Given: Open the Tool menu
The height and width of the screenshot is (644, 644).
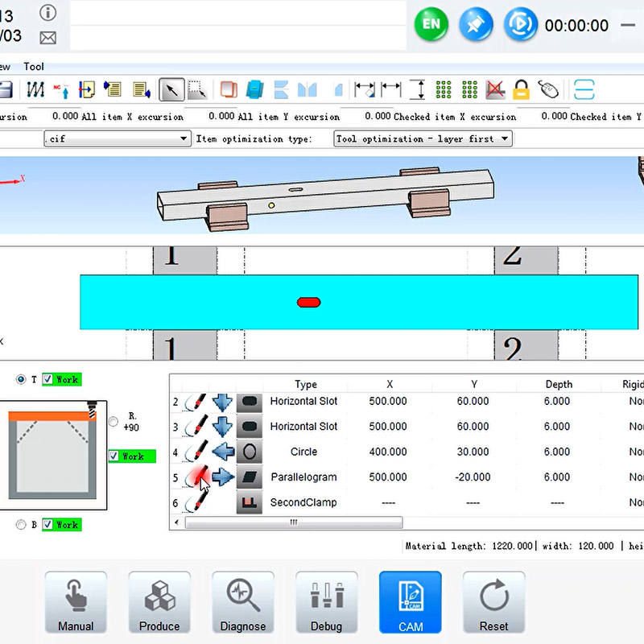Looking at the screenshot, I should click(34, 67).
